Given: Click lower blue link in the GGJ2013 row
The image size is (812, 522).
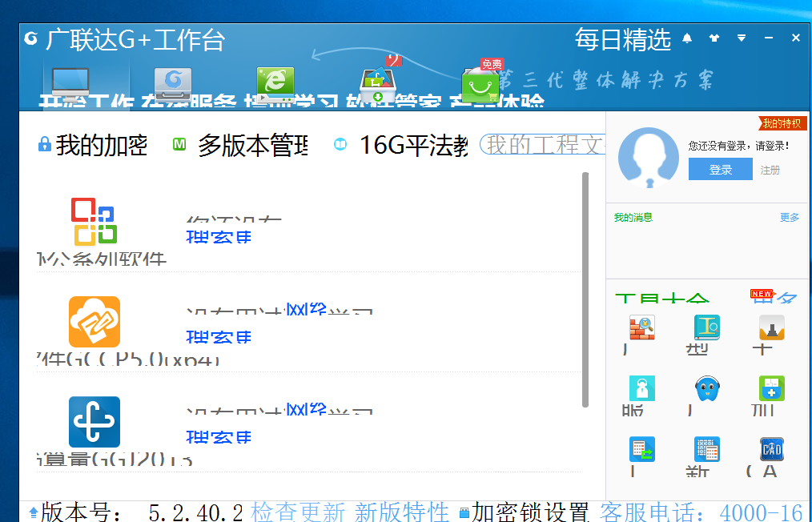Looking at the screenshot, I should [x=219, y=437].
